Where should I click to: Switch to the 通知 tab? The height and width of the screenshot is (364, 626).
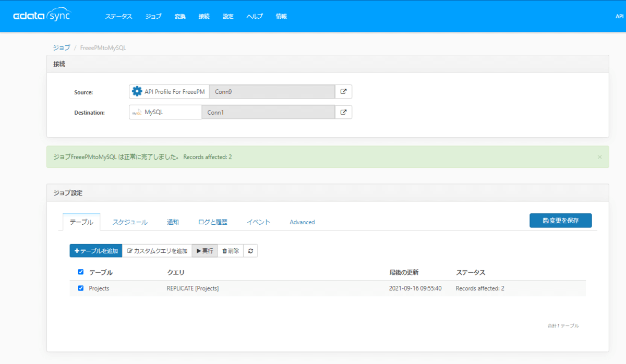click(173, 222)
